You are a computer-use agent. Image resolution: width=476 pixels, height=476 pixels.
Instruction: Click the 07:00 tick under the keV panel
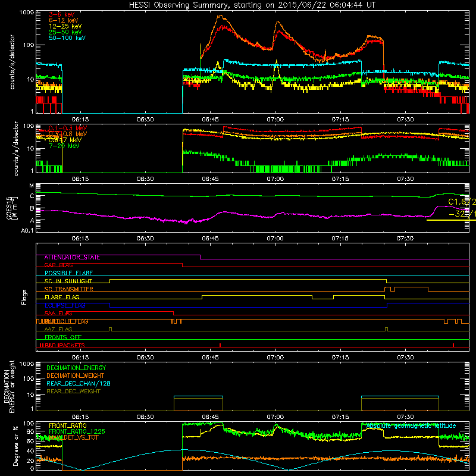[275, 120]
